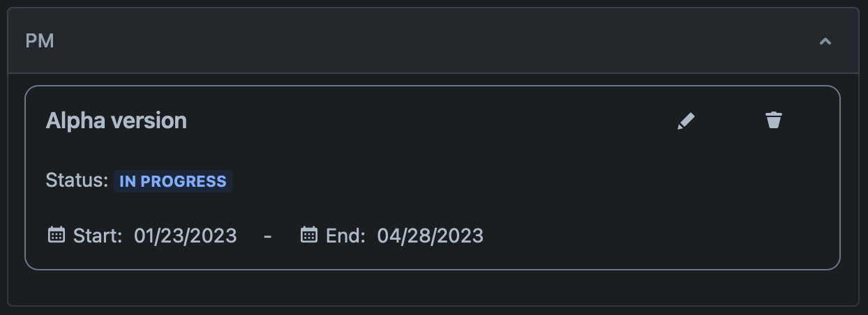Collapse the PM section with the chevron
This screenshot has height=315, width=868.
pyautogui.click(x=825, y=41)
